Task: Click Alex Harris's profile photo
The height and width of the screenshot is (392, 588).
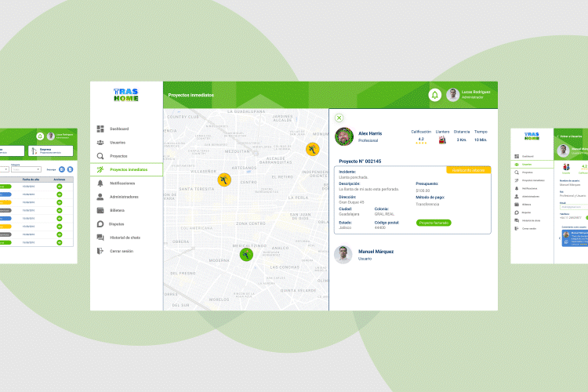Action: (x=343, y=137)
